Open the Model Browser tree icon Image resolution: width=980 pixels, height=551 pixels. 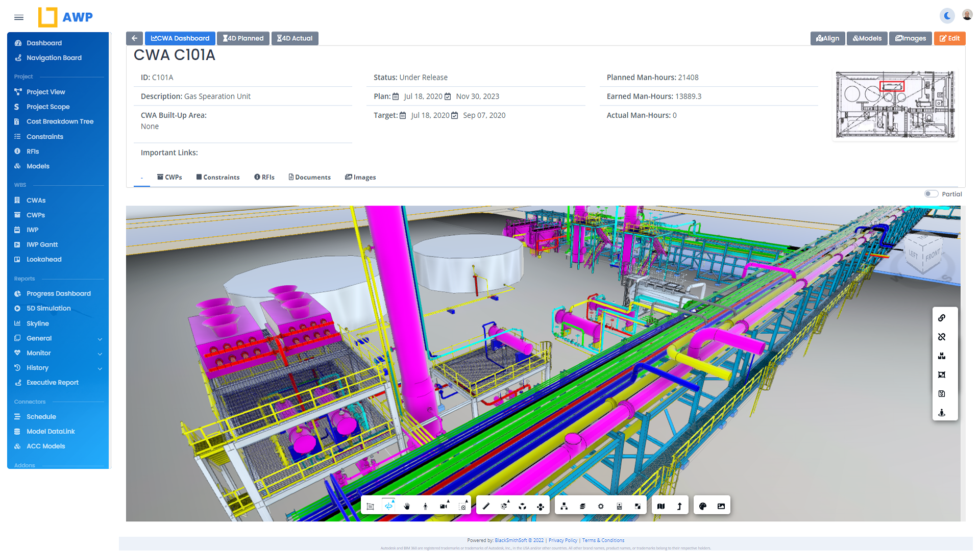click(564, 506)
